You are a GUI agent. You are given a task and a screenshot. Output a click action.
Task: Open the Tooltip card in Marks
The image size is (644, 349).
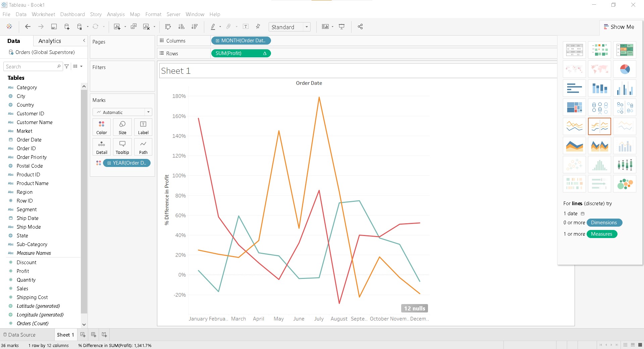click(122, 147)
